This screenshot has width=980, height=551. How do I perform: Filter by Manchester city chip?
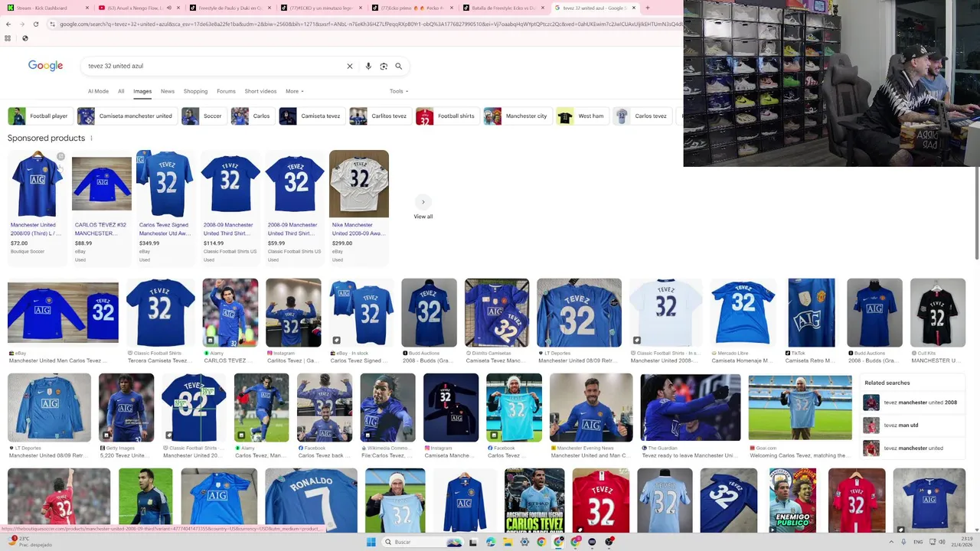(517, 116)
